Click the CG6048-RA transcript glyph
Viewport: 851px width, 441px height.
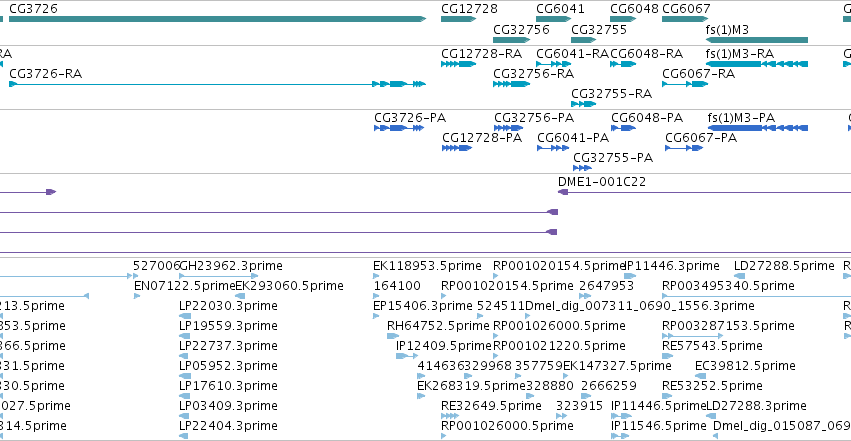(623, 64)
